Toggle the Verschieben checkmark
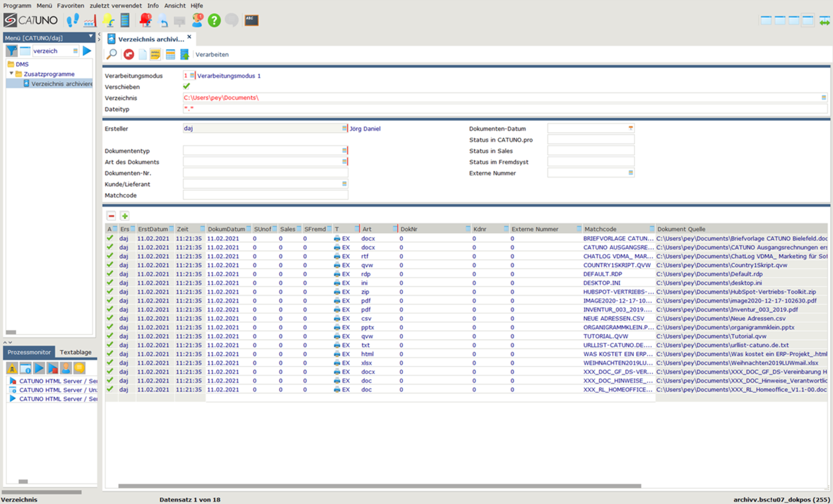This screenshot has width=833, height=504. (187, 87)
